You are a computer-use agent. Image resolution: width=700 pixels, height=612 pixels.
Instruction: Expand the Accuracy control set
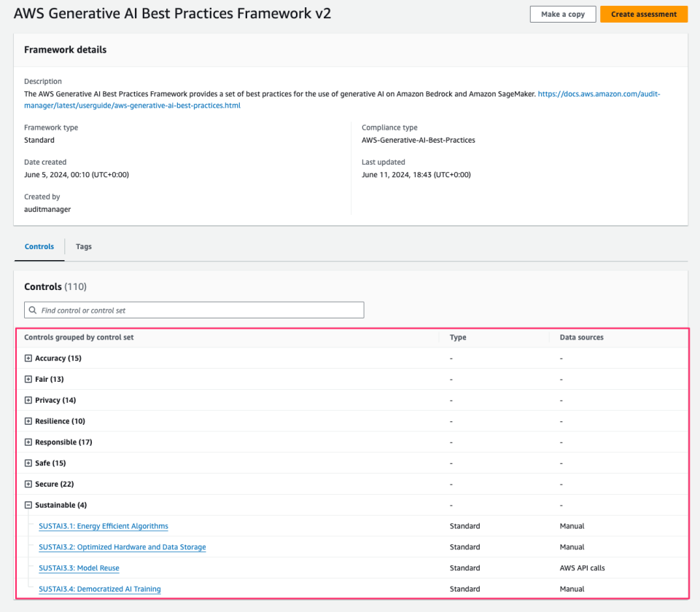click(28, 358)
